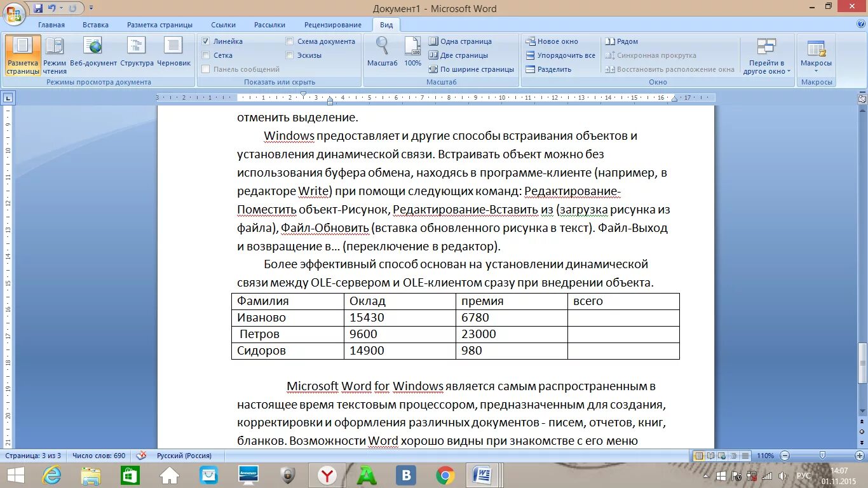
Task: Click Разделить window command
Action: click(x=548, y=69)
